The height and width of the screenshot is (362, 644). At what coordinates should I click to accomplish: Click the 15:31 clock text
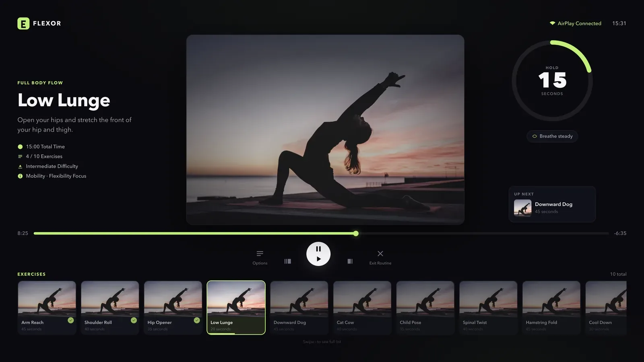pyautogui.click(x=619, y=23)
